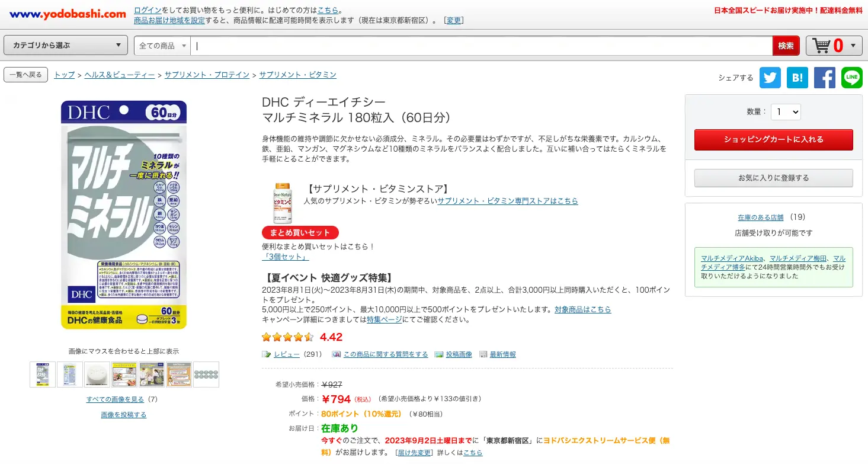Click the latest info icon
Screen dimensions: 868x464
pyautogui.click(x=483, y=354)
